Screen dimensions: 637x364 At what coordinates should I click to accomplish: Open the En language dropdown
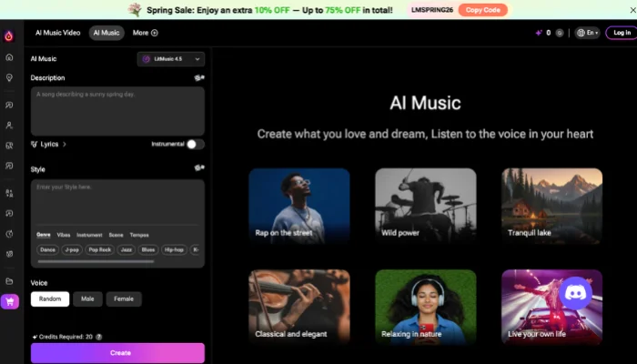[587, 33]
